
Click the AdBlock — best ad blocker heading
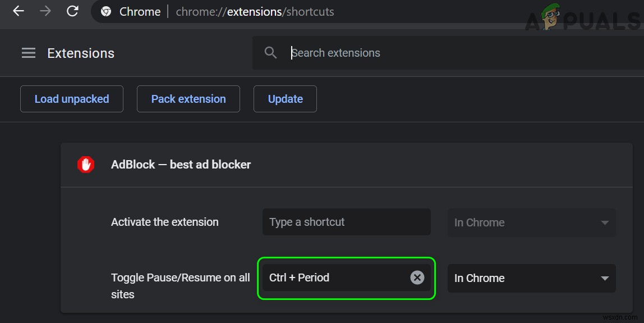click(x=181, y=165)
